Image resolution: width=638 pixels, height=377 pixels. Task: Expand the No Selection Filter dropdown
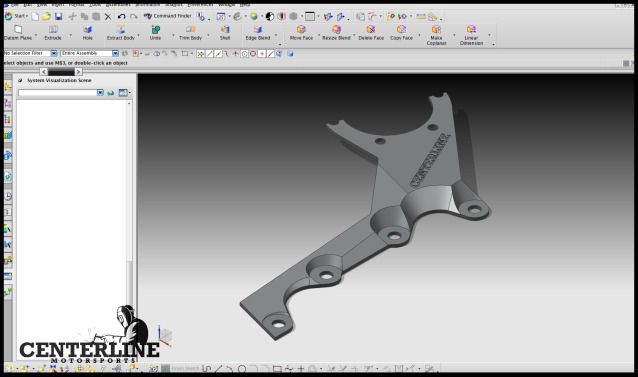point(54,53)
